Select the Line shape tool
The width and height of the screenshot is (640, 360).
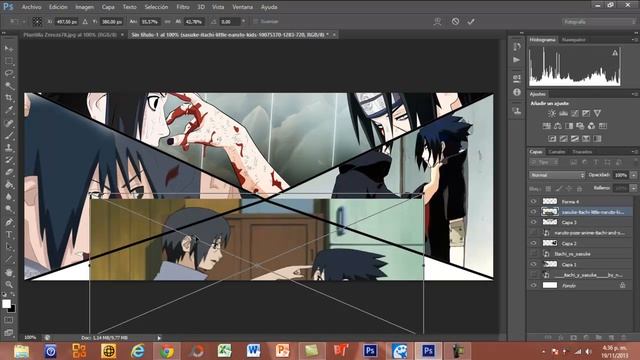point(9,259)
